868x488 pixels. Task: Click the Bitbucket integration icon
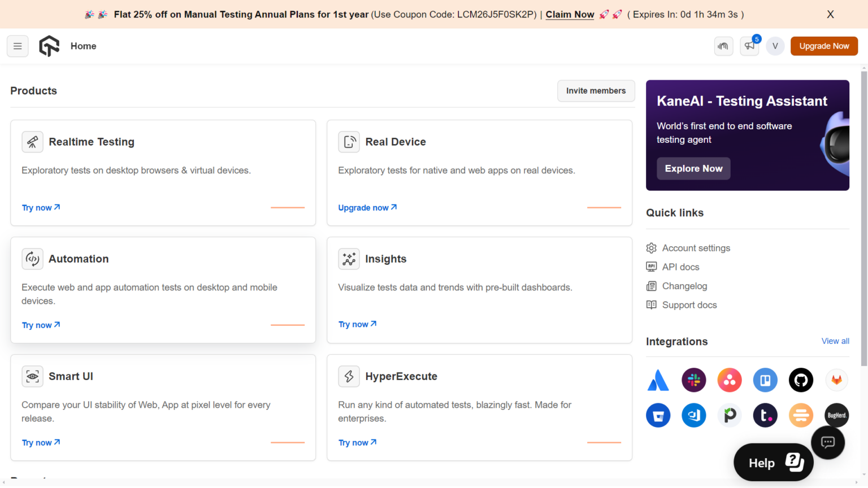click(x=658, y=416)
